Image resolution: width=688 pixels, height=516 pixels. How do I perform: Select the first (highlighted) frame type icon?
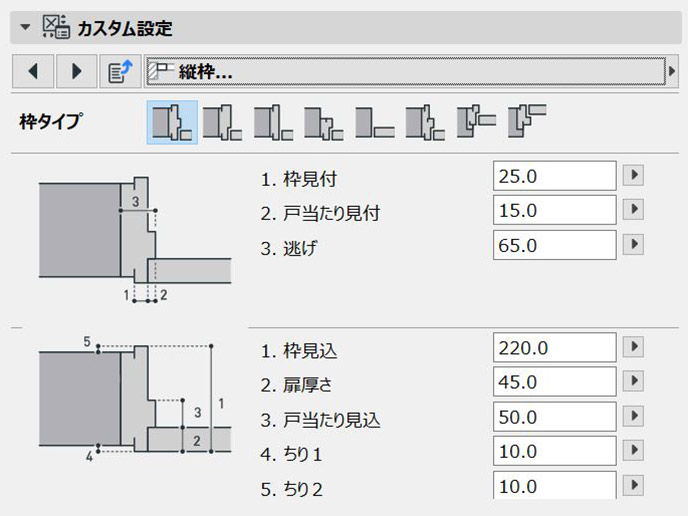coord(172,122)
